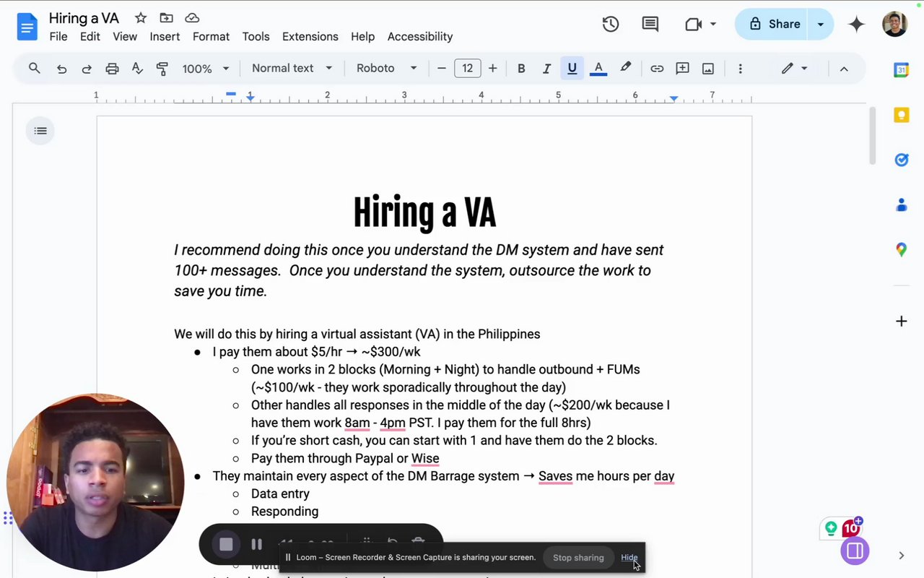Click Stop sharing in Loom bar
This screenshot has height=578, width=924.
[x=578, y=558]
